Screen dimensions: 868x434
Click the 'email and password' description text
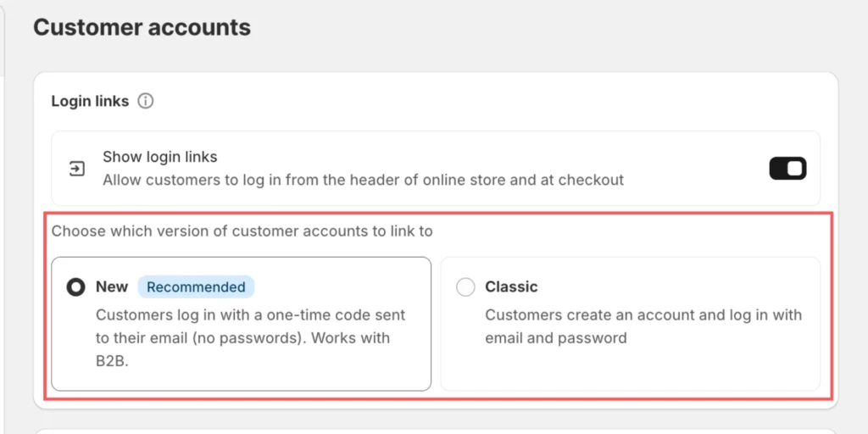[556, 338]
